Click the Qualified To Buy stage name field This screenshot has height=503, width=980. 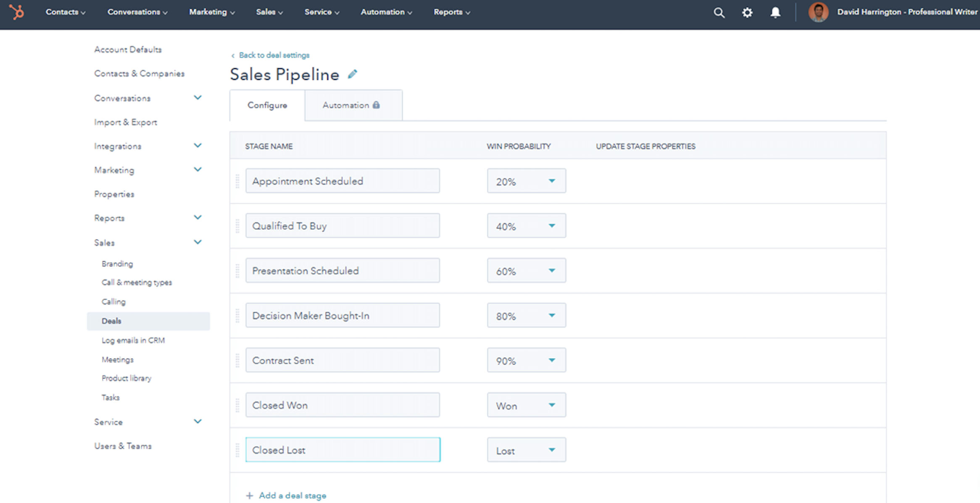[x=342, y=226]
